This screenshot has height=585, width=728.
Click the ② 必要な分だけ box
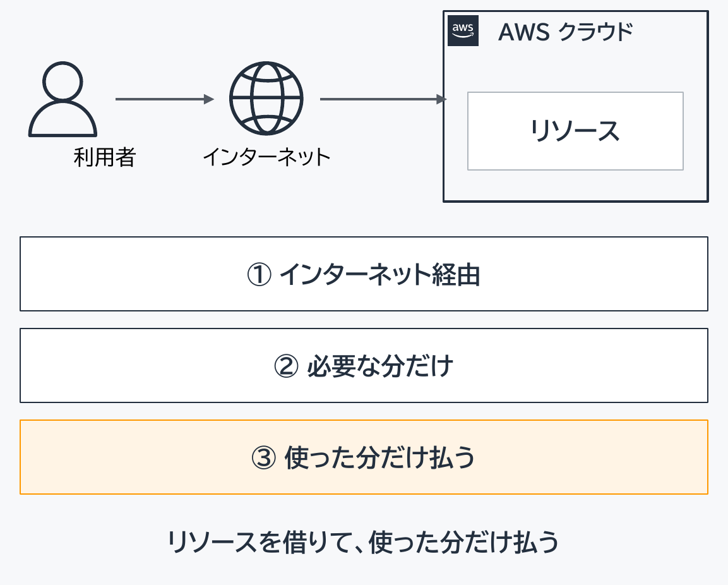pos(364,365)
